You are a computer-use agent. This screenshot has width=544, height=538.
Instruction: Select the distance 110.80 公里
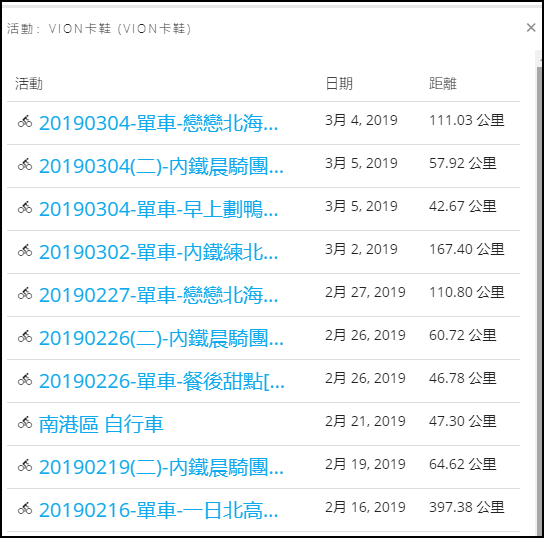(x=467, y=292)
